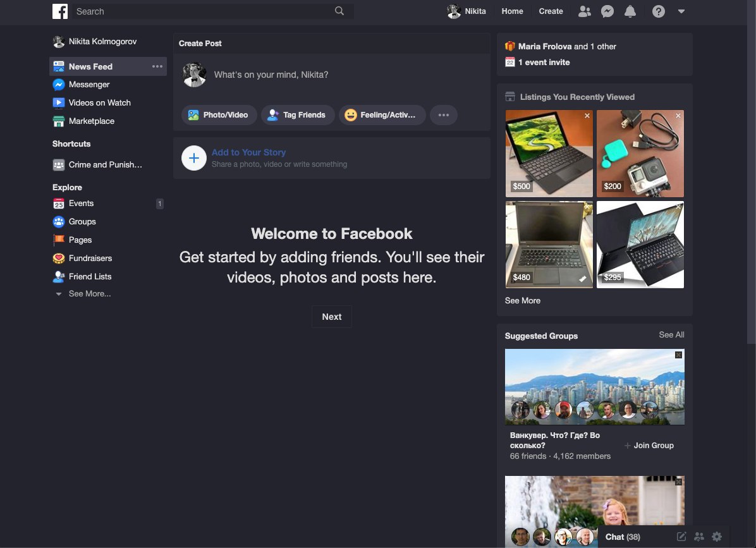Click the News Feed icon in sidebar
The height and width of the screenshot is (548, 756).
[x=59, y=66]
